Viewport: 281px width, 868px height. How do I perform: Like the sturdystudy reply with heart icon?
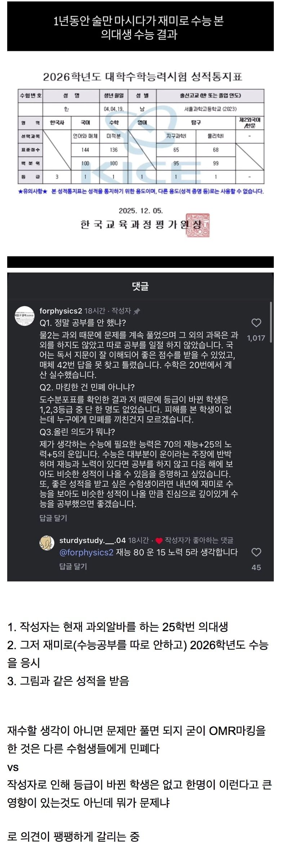(x=256, y=552)
